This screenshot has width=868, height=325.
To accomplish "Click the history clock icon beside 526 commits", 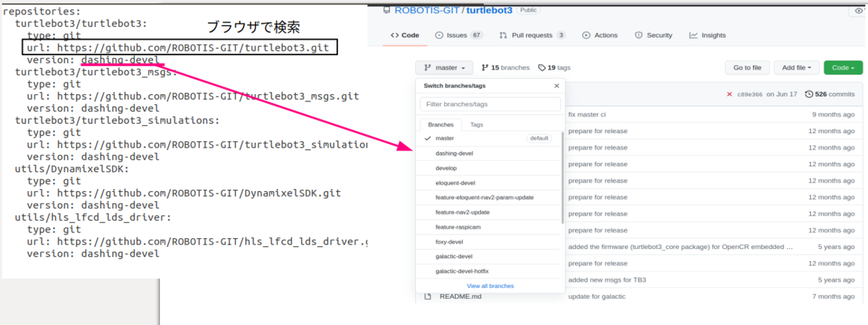I will (809, 94).
